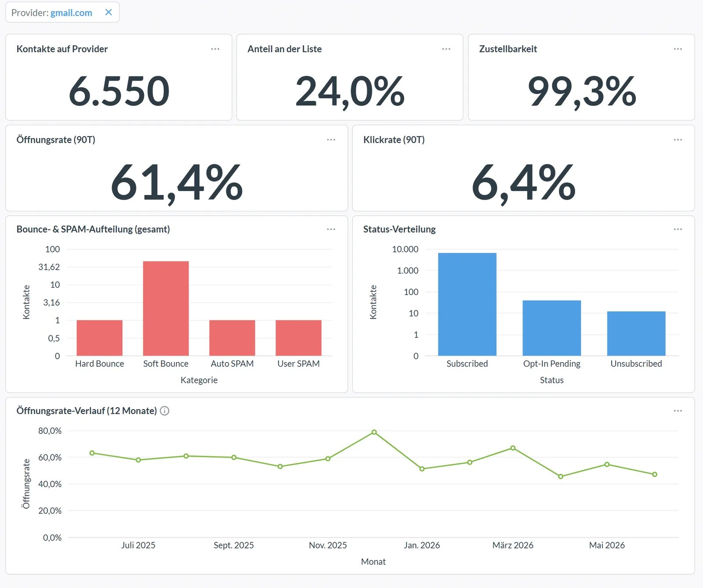This screenshot has height=588, width=703.
Task: Open menu for Öffnungsrate-Verlauf chart
Action: [678, 411]
